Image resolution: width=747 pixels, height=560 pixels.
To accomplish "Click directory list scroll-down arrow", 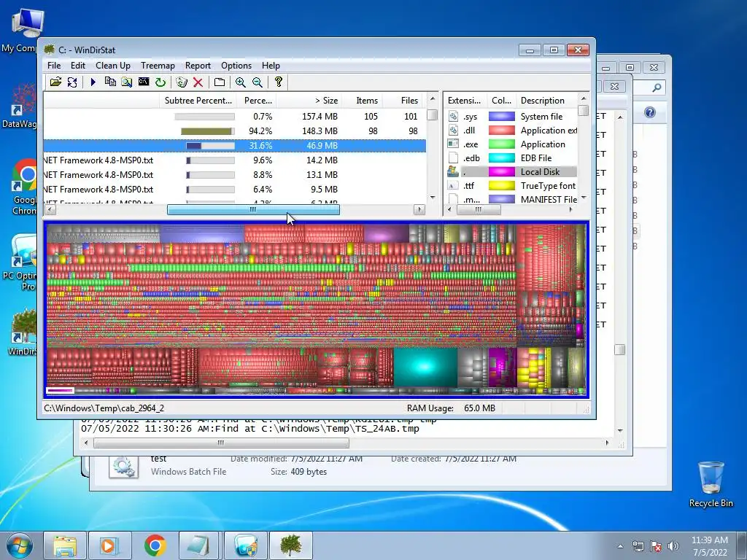I will (x=432, y=197).
